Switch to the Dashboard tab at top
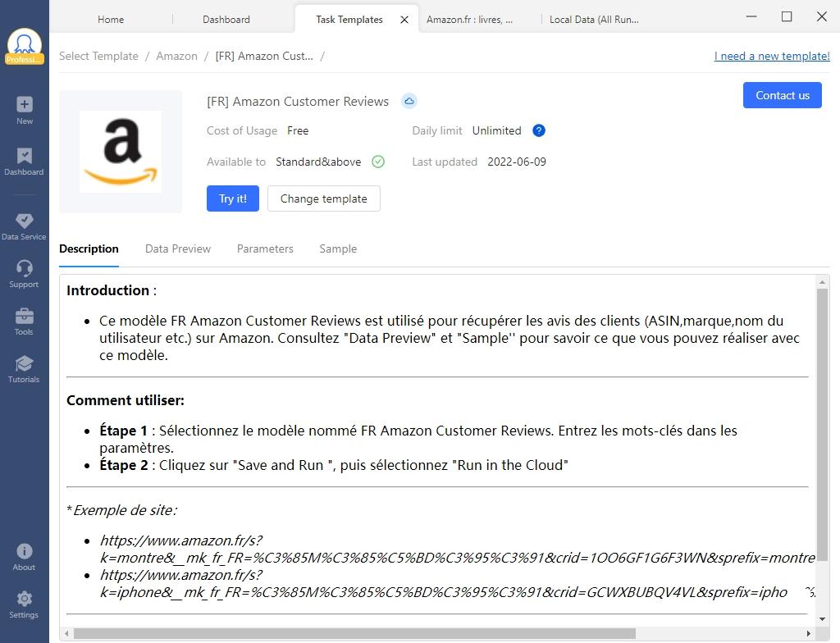This screenshot has width=840, height=643. pos(226,20)
